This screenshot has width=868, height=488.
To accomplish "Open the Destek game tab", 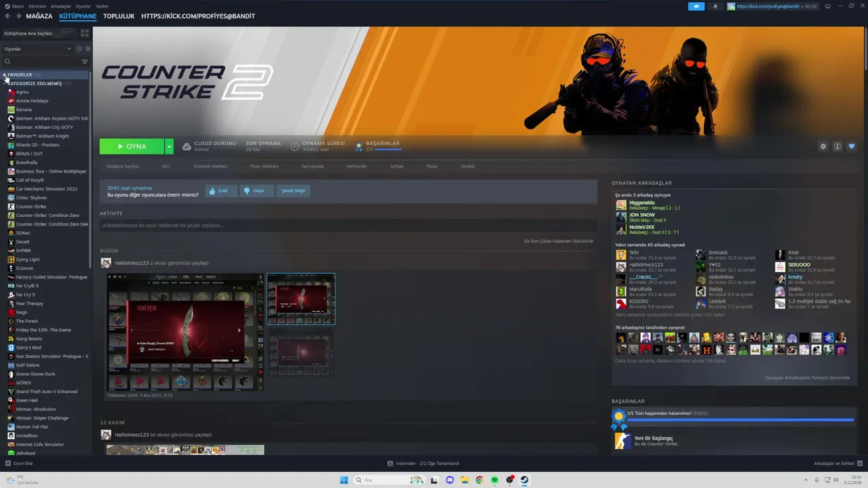I will [x=468, y=166].
